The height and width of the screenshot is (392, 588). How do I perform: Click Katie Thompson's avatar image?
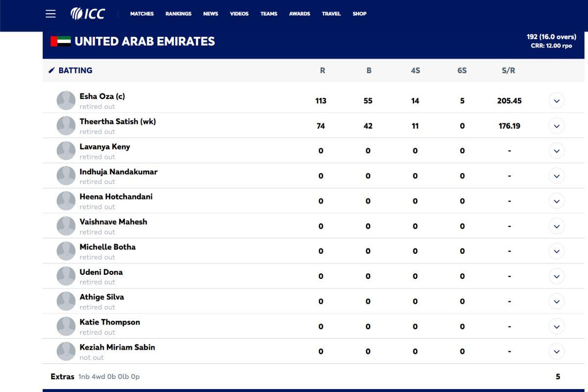pos(66,326)
